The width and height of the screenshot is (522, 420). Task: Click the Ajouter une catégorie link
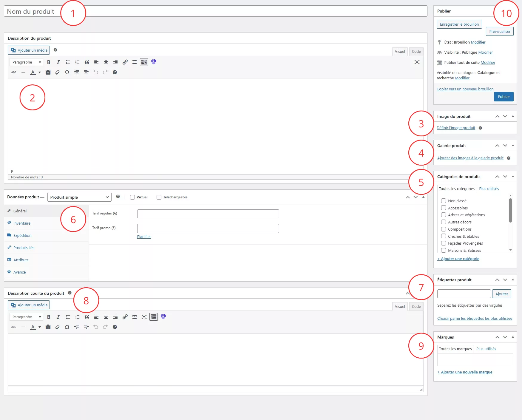[458, 259]
